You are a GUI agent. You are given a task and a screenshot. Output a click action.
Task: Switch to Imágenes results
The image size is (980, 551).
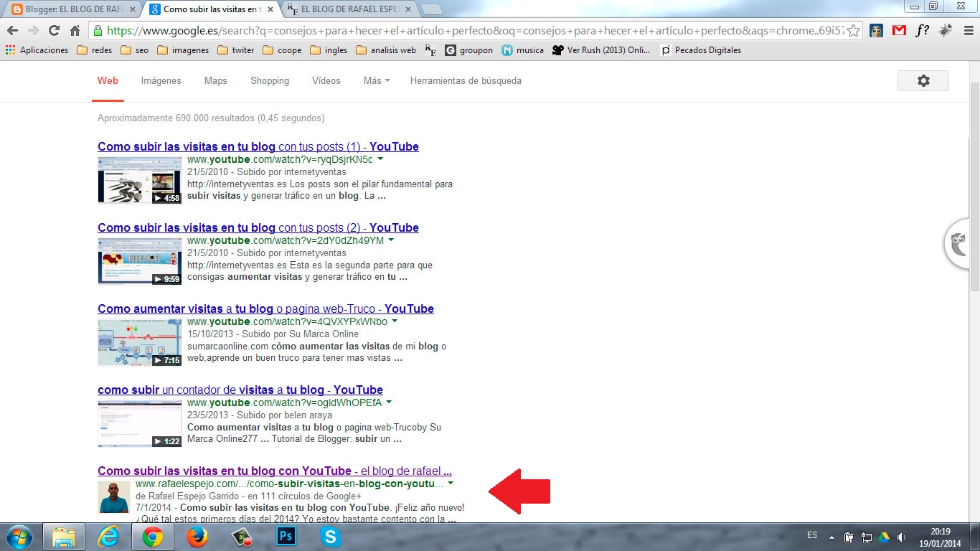pyautogui.click(x=161, y=81)
